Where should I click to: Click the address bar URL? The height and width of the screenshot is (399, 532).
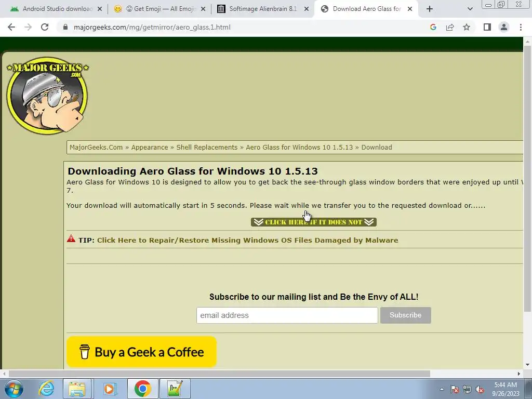tap(152, 27)
